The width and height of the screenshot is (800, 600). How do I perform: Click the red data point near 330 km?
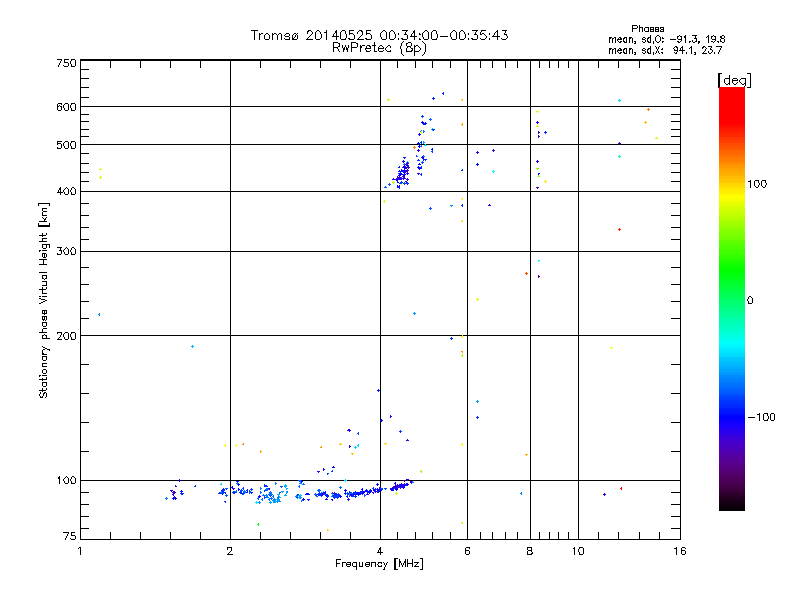[x=619, y=230]
